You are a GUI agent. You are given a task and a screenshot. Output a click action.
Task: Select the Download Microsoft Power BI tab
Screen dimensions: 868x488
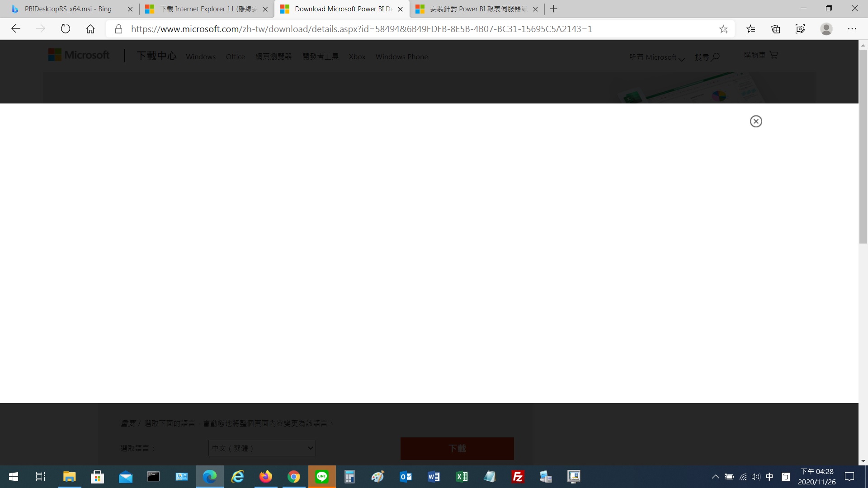coord(342,9)
